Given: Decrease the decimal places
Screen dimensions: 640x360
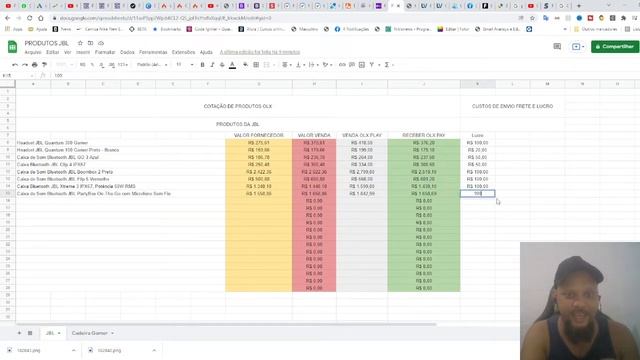Looking at the screenshot, I should click(102, 65).
